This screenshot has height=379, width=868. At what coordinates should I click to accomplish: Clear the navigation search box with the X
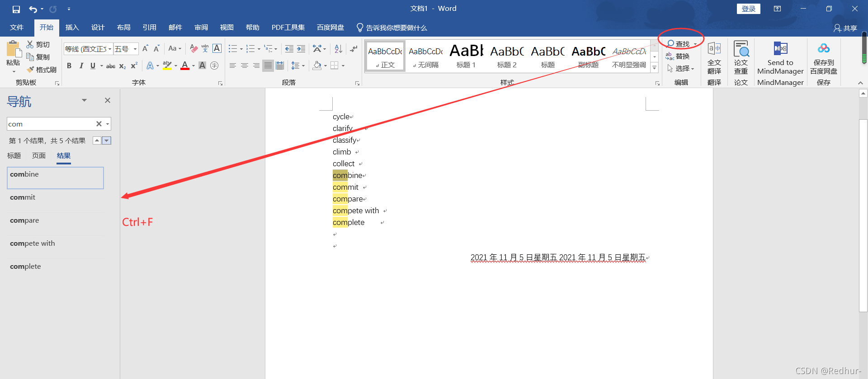pyautogui.click(x=99, y=124)
